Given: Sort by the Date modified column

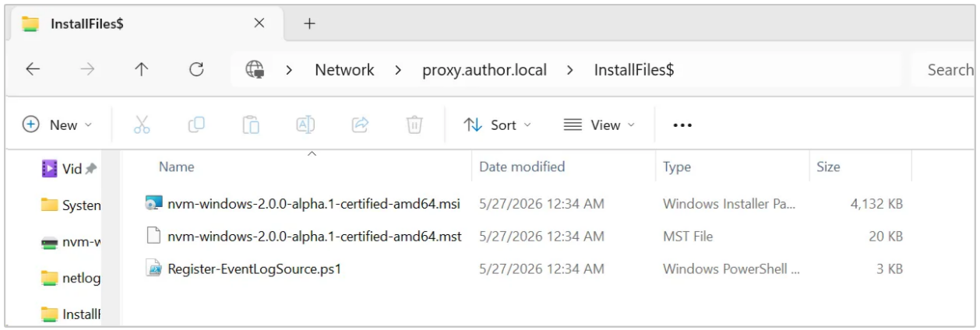Looking at the screenshot, I should point(522,167).
